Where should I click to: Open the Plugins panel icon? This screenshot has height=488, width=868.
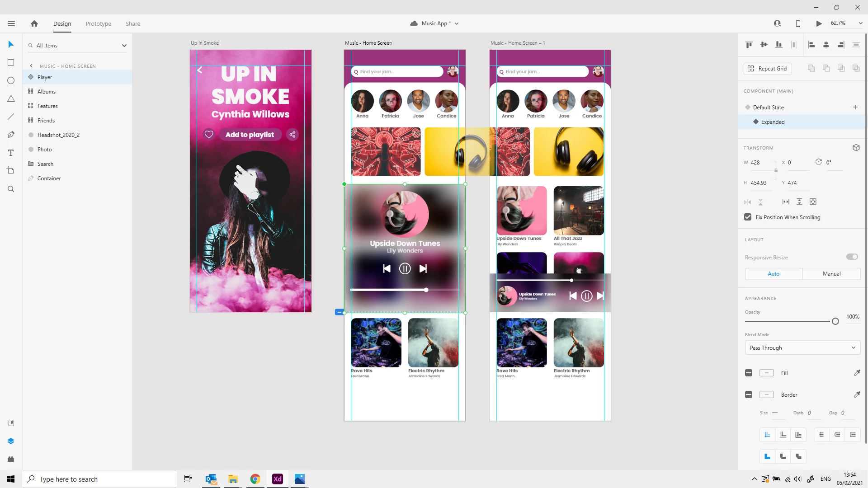[11, 459]
